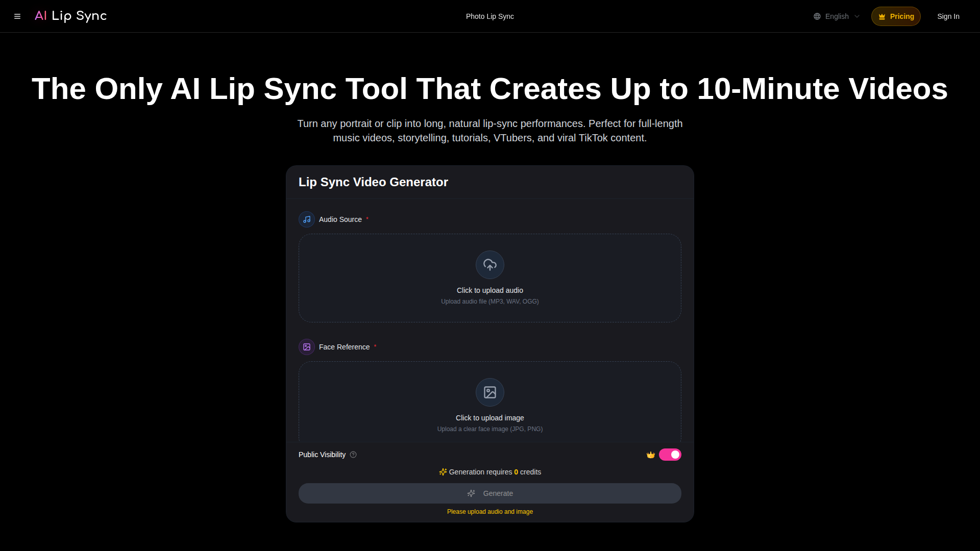Expand the English language dropdown
The width and height of the screenshot is (980, 551).
[x=837, y=16]
